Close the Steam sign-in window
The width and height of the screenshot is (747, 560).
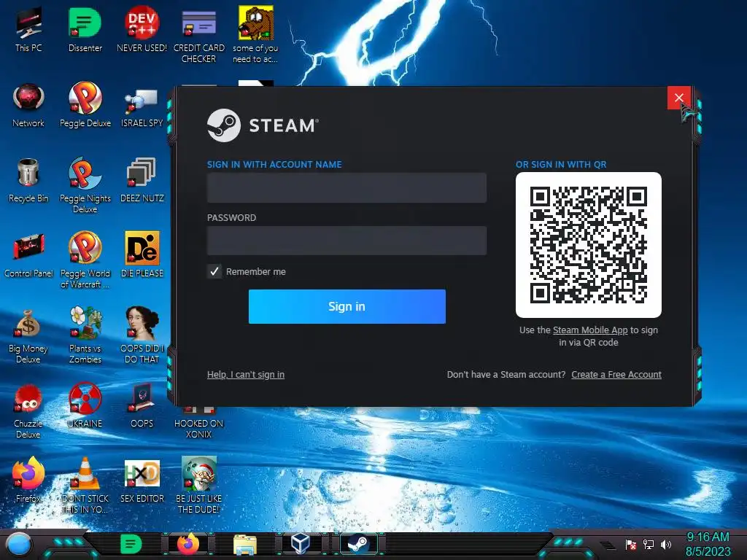(x=679, y=98)
